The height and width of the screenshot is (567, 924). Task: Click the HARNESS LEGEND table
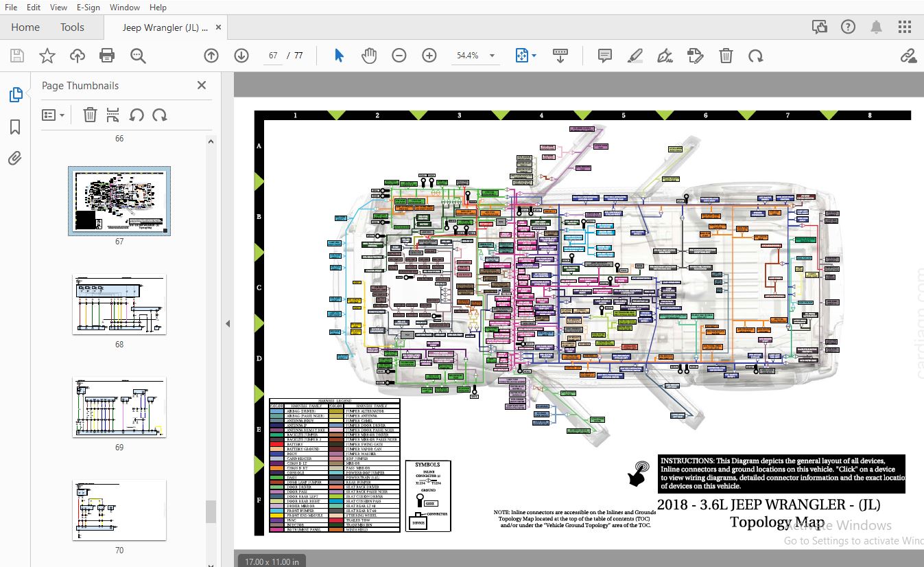(x=335, y=465)
